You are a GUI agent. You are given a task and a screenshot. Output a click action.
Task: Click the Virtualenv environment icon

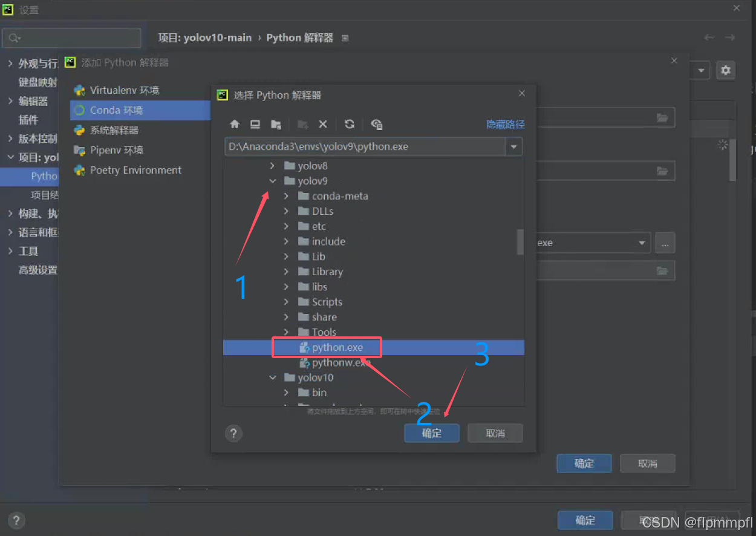[x=79, y=90]
